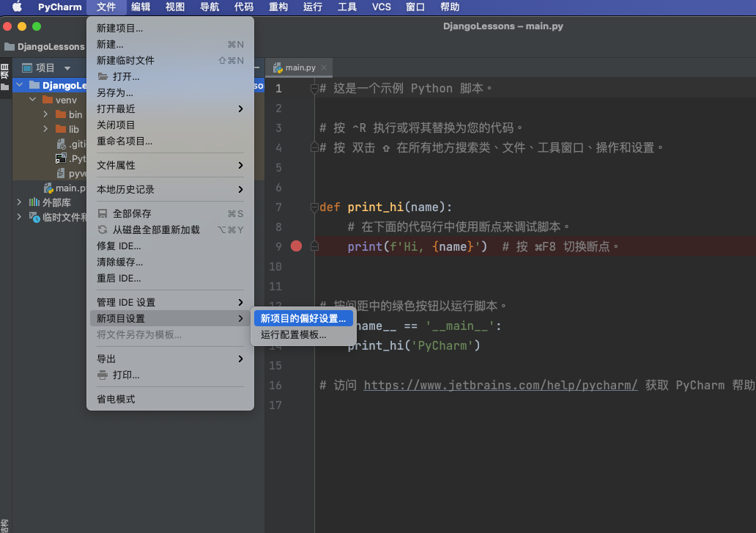The width and height of the screenshot is (756, 533).
Task: Choose 运行配置模板 in the submenu
Action: click(x=293, y=335)
